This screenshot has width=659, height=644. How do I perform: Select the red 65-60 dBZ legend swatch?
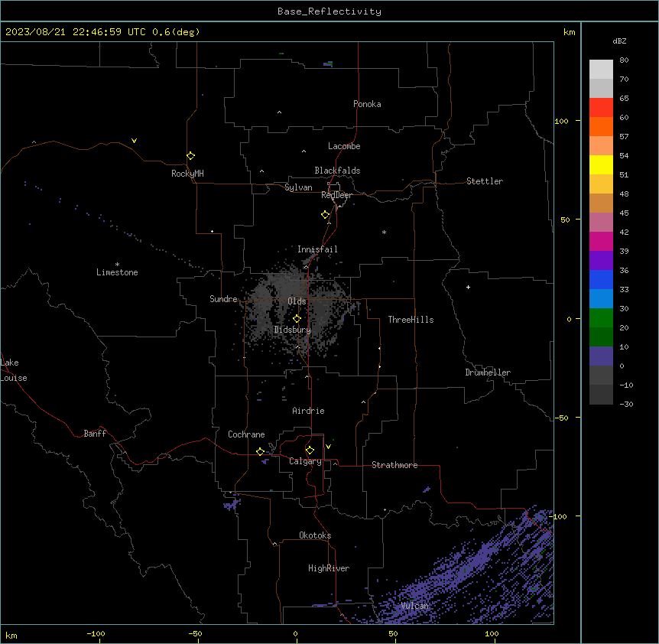(601, 108)
